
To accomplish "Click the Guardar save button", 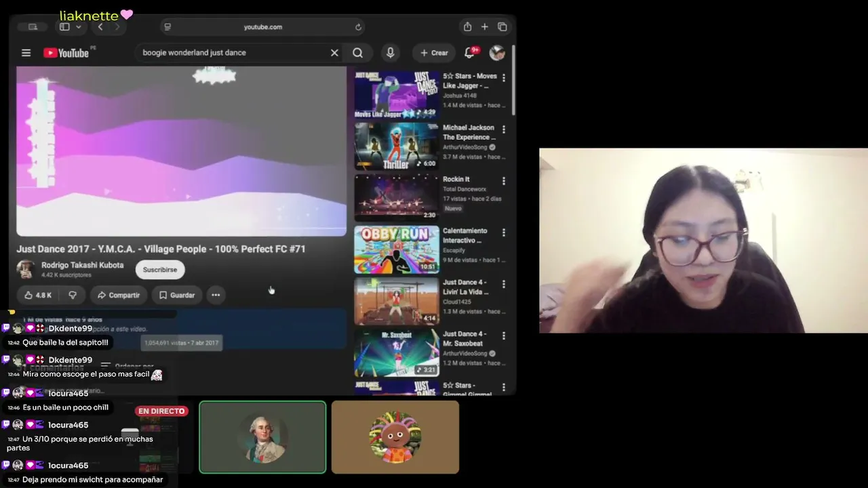I will coord(177,295).
